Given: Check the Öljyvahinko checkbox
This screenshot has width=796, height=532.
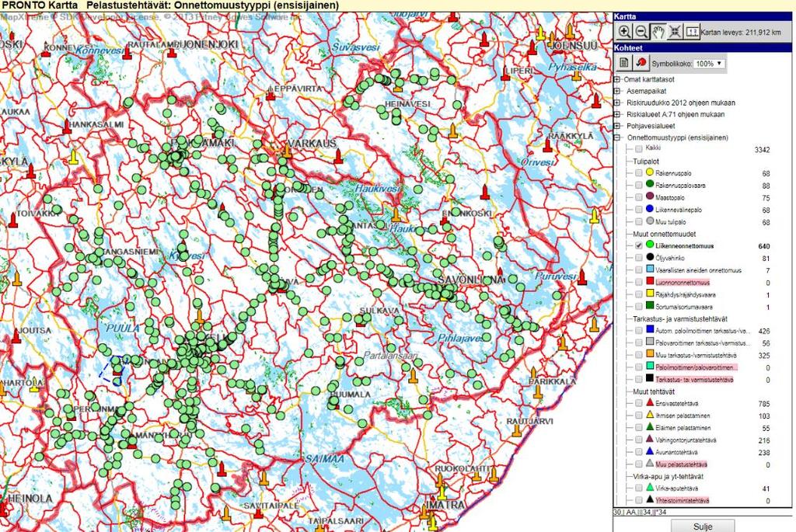Looking at the screenshot, I should [639, 258].
